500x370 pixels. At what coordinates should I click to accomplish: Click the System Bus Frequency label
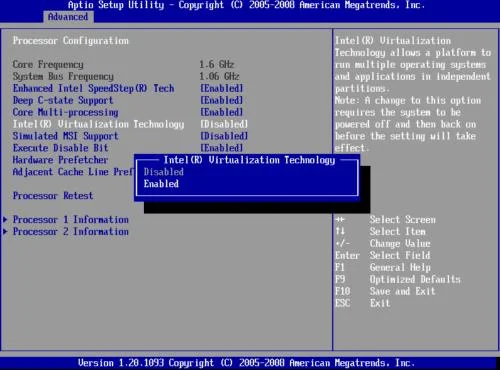pos(63,76)
